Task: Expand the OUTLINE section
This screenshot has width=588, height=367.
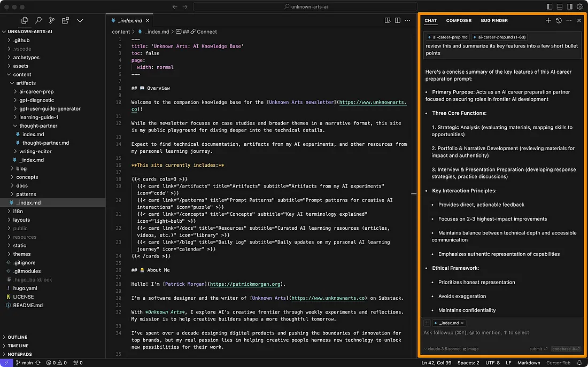Action: 17,337
